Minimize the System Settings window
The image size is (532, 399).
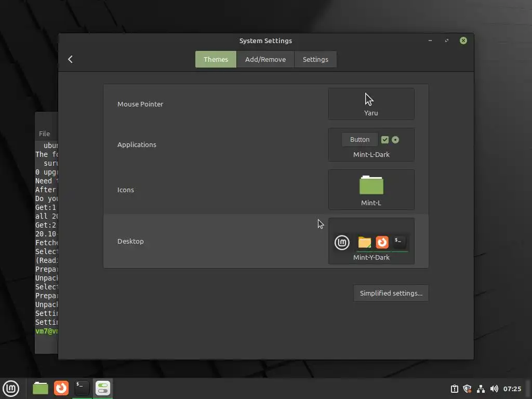430,41
